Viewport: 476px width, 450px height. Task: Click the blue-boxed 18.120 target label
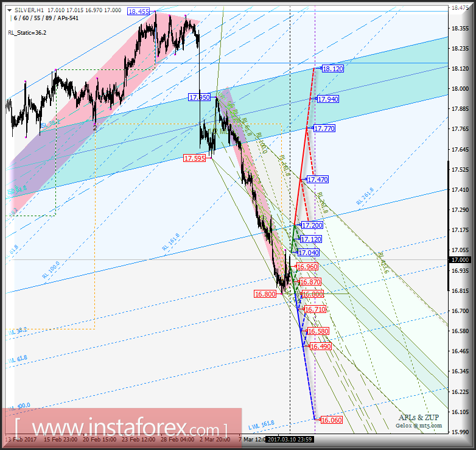333,69
